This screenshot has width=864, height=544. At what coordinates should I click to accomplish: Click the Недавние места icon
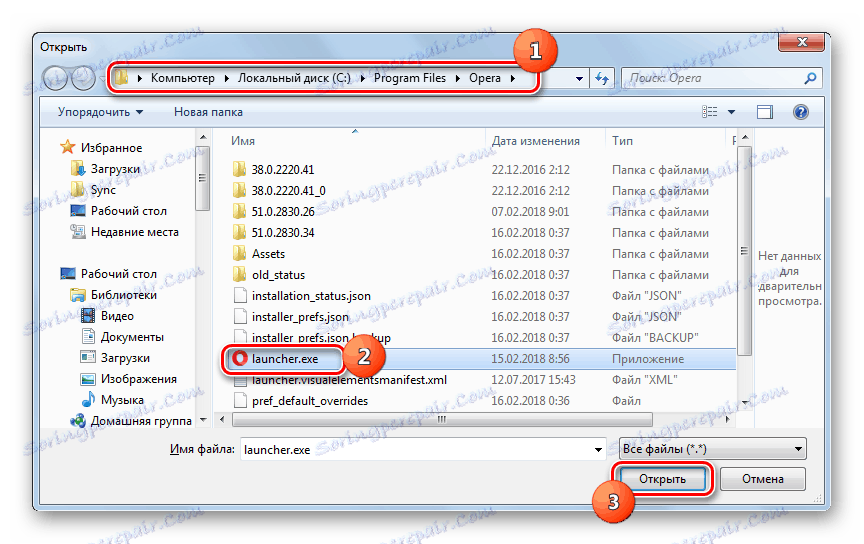pyautogui.click(x=78, y=231)
